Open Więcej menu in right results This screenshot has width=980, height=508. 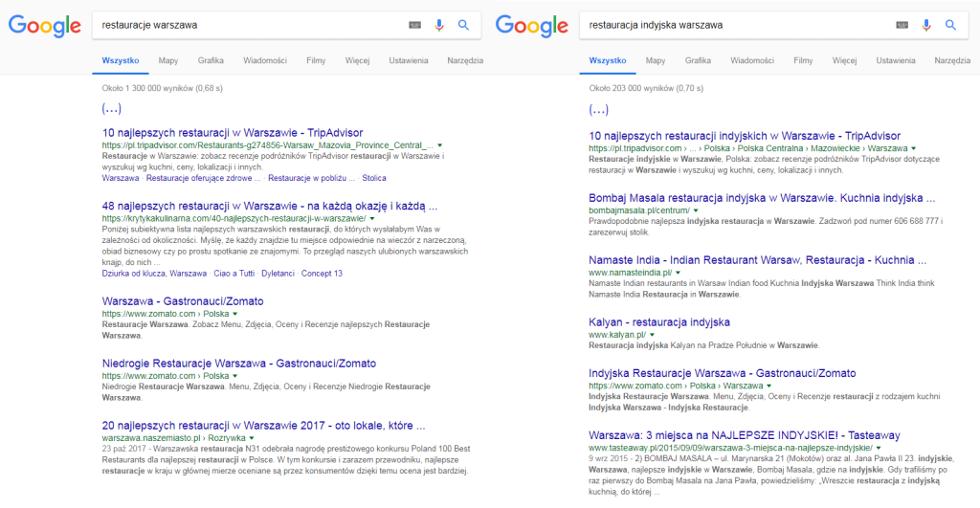(844, 60)
